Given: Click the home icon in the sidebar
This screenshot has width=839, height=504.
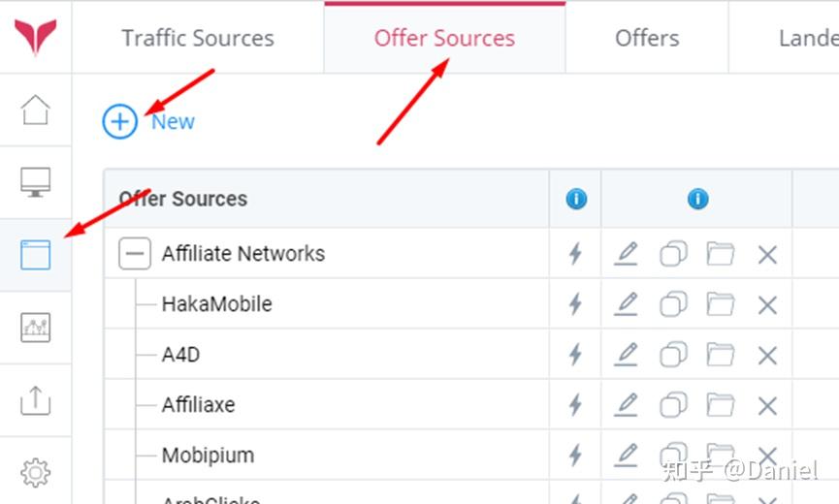Looking at the screenshot, I should point(35,110).
